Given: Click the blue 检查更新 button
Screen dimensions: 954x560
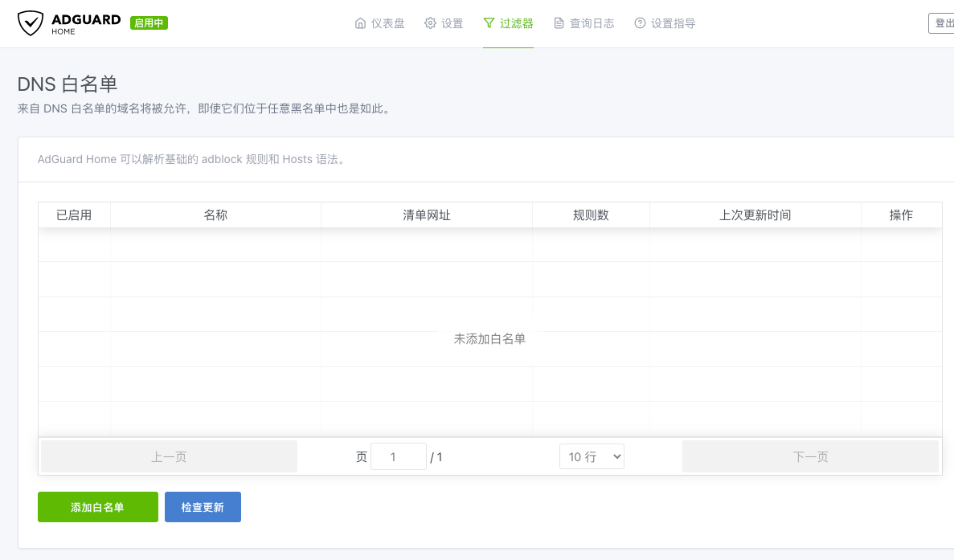Looking at the screenshot, I should (x=203, y=507).
